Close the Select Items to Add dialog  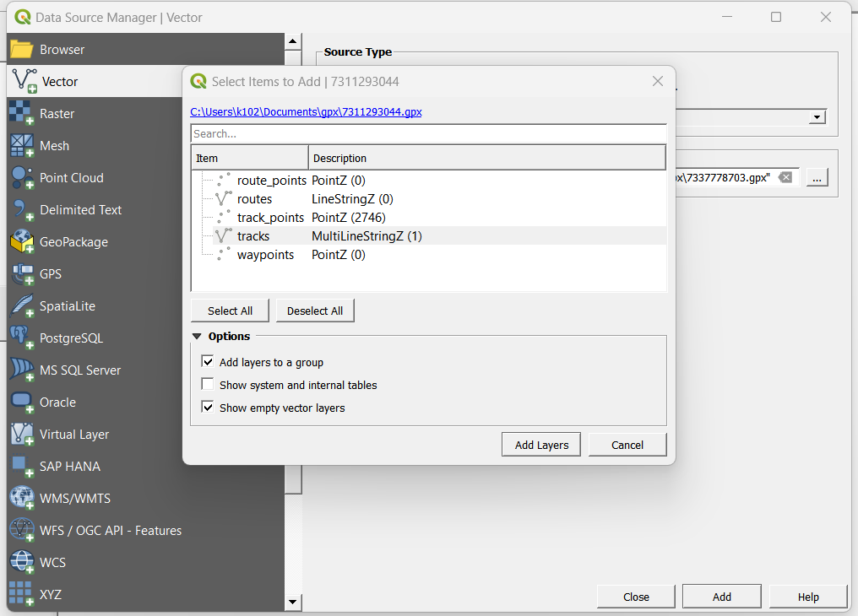coord(658,82)
